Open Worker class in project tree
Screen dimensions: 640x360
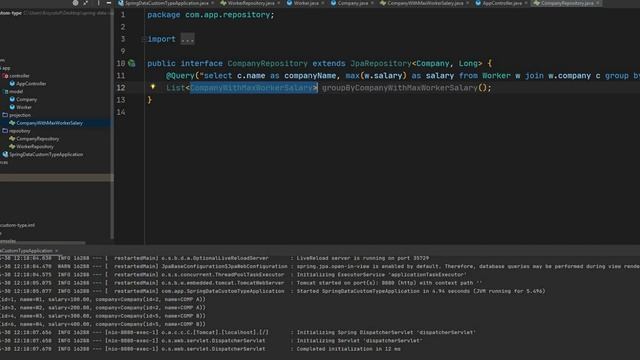tap(24, 107)
